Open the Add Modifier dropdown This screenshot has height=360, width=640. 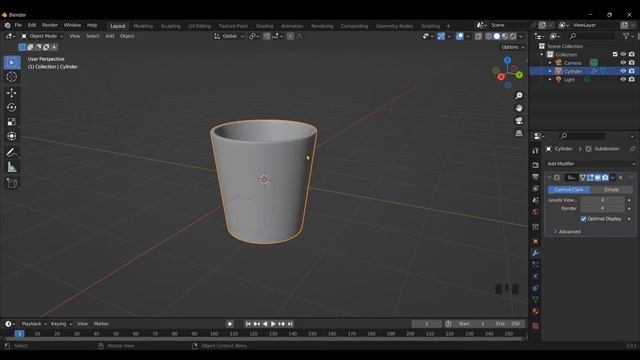point(591,164)
